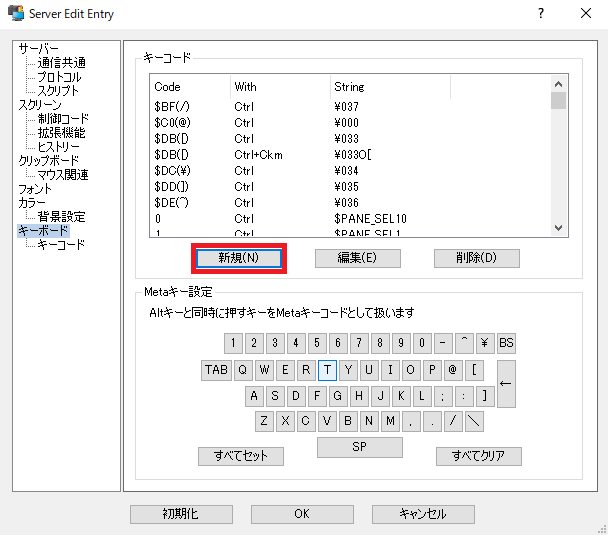Select 通信共通 in the settings tree

point(62,62)
